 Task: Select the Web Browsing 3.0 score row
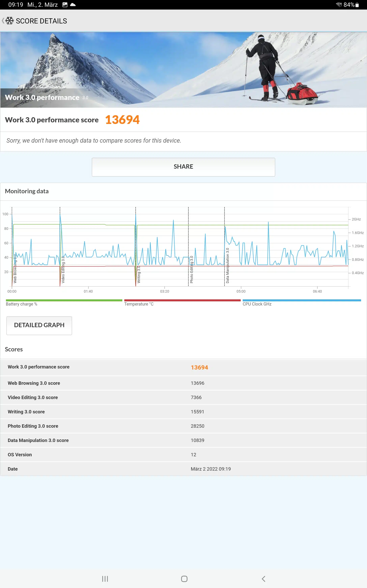[x=183, y=383]
